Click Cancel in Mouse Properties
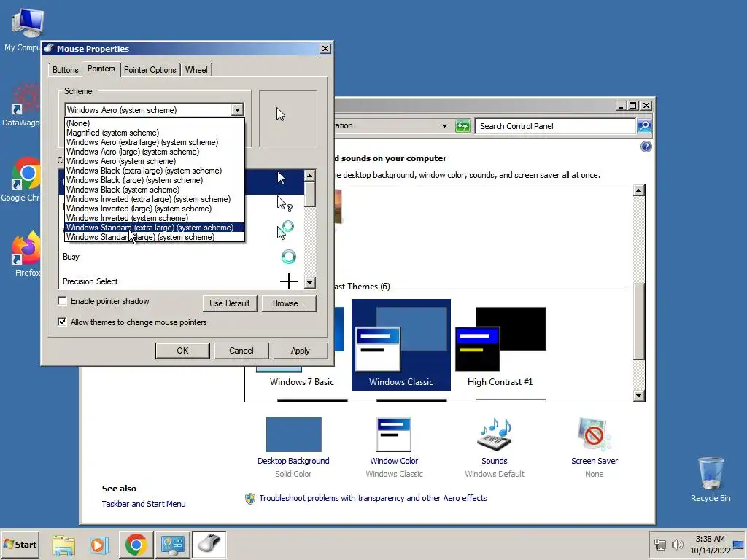 (241, 351)
